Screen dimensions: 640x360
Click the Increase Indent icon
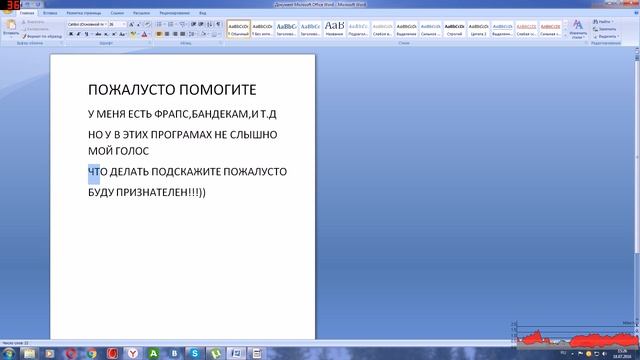[x=201, y=24]
